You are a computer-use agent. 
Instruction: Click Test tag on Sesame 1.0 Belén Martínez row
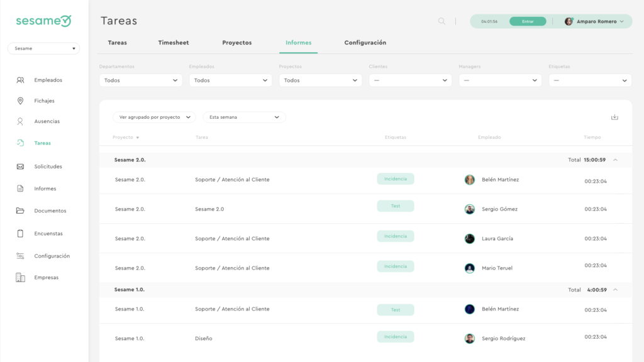click(x=396, y=310)
